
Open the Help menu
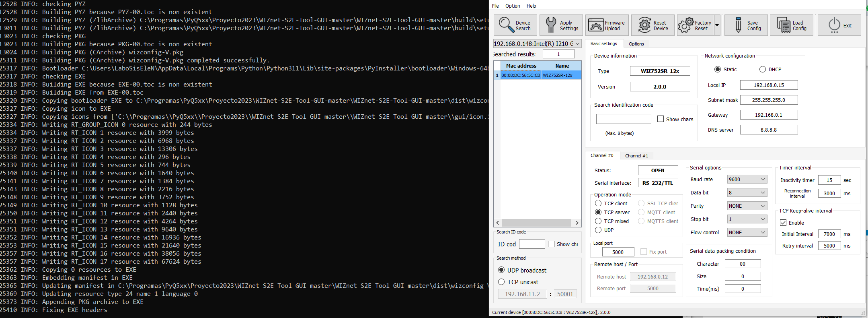tap(531, 6)
